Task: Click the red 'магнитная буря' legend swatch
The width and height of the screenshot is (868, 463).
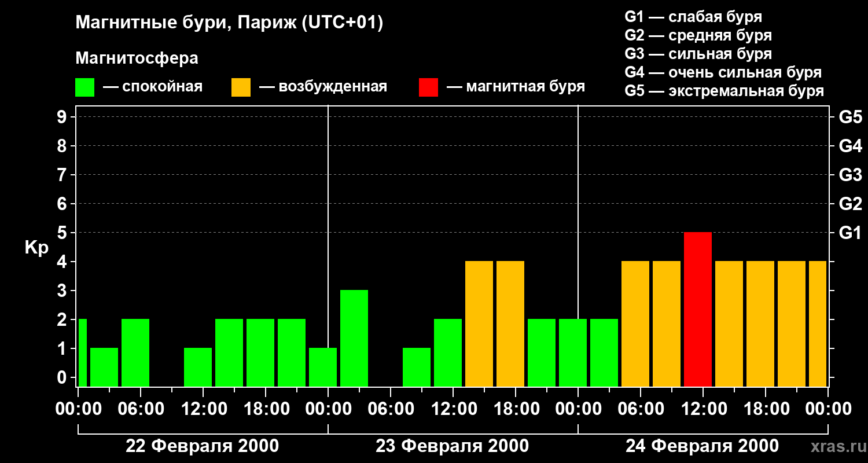Action: point(429,87)
